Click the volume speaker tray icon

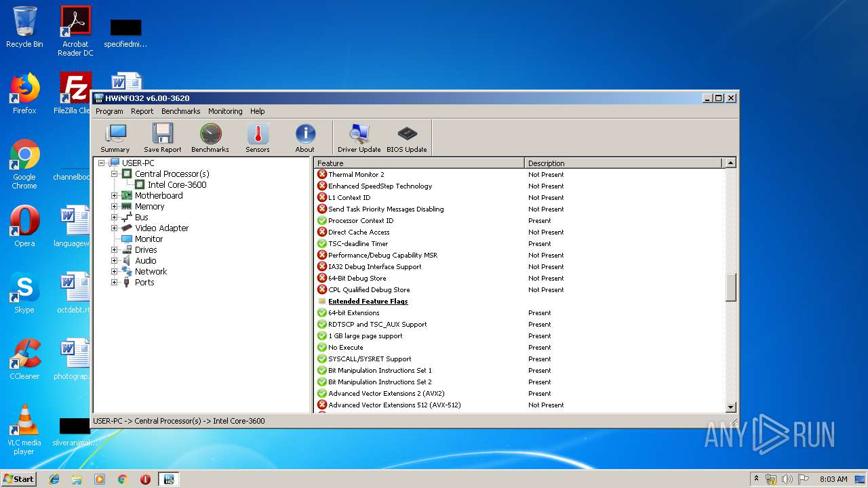point(787,479)
